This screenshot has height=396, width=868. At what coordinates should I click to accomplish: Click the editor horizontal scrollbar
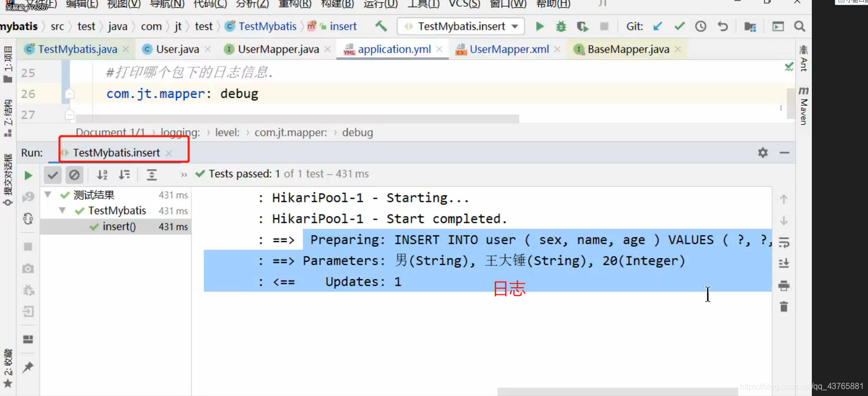tap(297, 119)
